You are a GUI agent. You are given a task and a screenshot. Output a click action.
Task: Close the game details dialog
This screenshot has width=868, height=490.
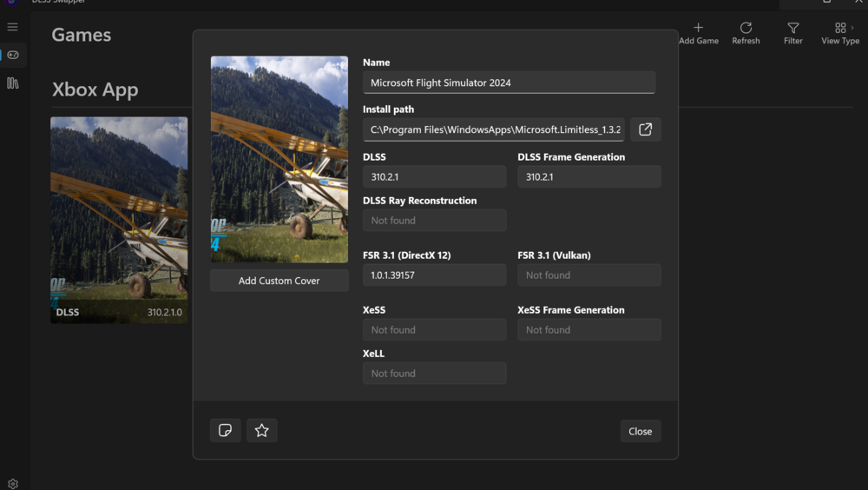640,432
